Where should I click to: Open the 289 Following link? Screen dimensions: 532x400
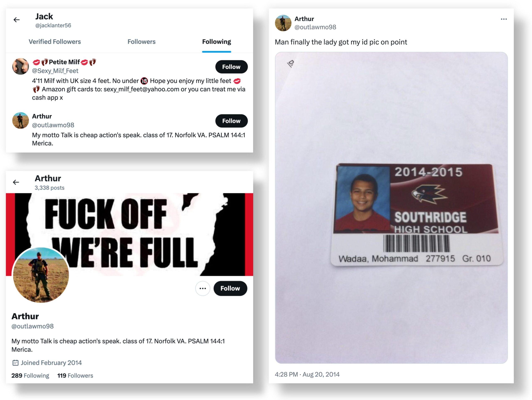click(x=30, y=375)
